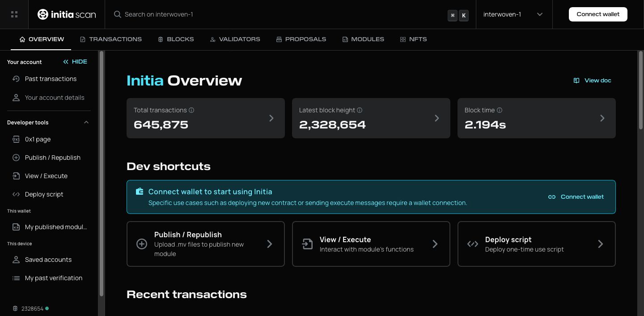
Task: Collapse the Developer tools section
Action: (x=86, y=123)
